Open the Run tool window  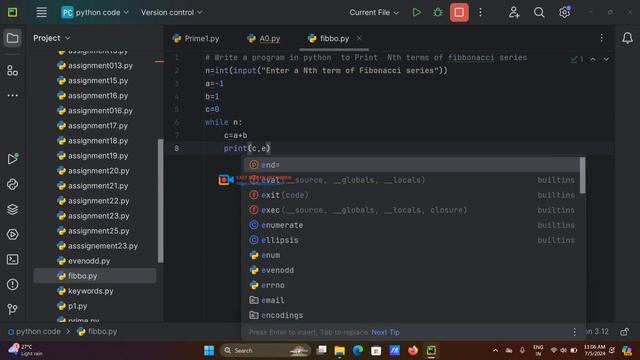pos(12,159)
